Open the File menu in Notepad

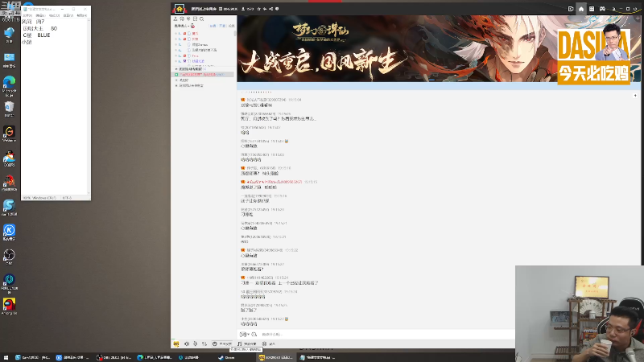(27, 15)
